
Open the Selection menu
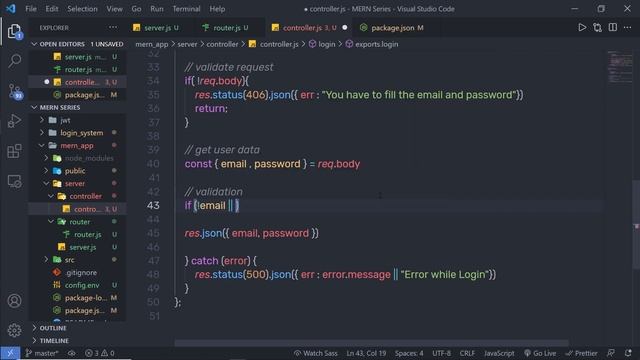coord(82,9)
